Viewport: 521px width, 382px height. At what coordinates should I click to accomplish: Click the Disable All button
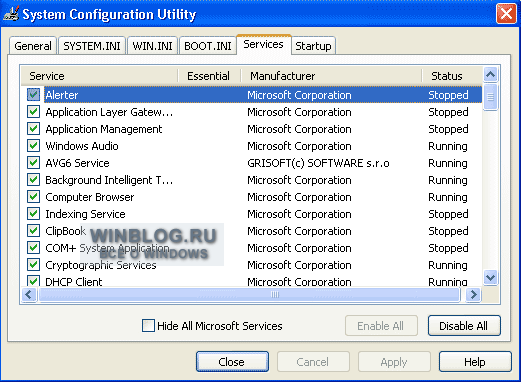pyautogui.click(x=464, y=326)
